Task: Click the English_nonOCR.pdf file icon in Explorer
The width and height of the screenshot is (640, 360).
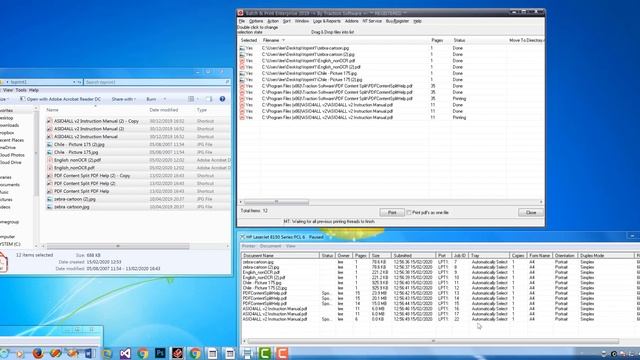Action: pos(49,168)
